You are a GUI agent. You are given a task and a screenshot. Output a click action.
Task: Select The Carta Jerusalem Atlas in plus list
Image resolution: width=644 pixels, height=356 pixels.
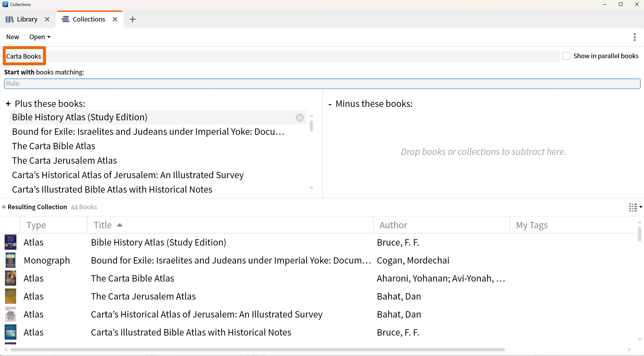tap(64, 161)
